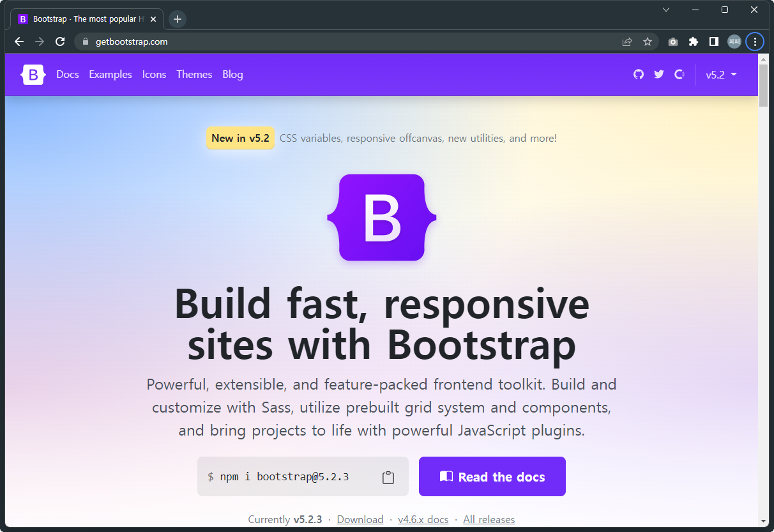Click the page vertical scrollbar thumb
Image resolution: width=774 pixels, height=532 pixels.
(763, 86)
